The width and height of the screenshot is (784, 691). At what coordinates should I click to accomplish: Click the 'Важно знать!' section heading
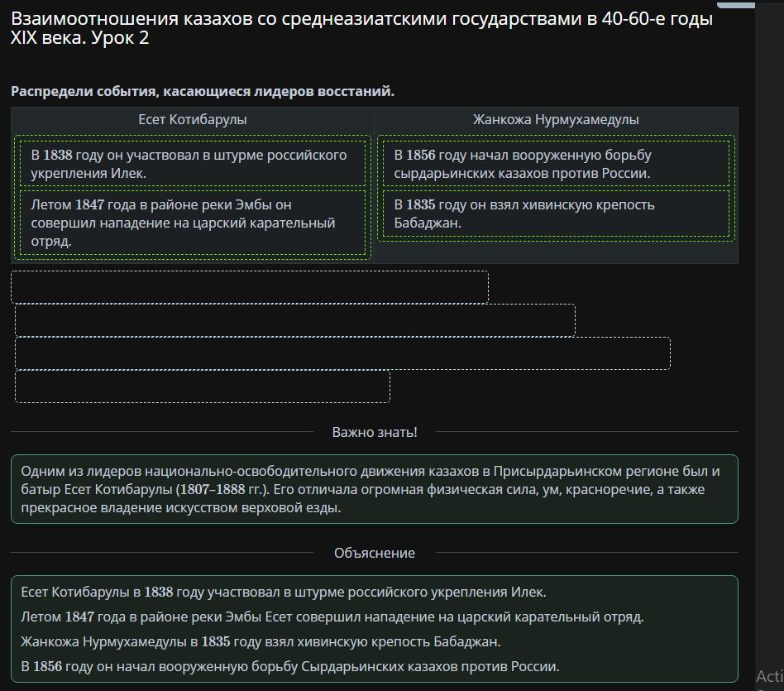pos(375,432)
